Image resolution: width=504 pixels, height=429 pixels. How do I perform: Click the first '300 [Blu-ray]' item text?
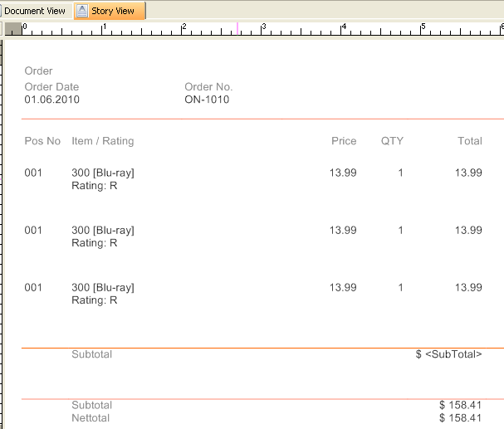(x=103, y=173)
